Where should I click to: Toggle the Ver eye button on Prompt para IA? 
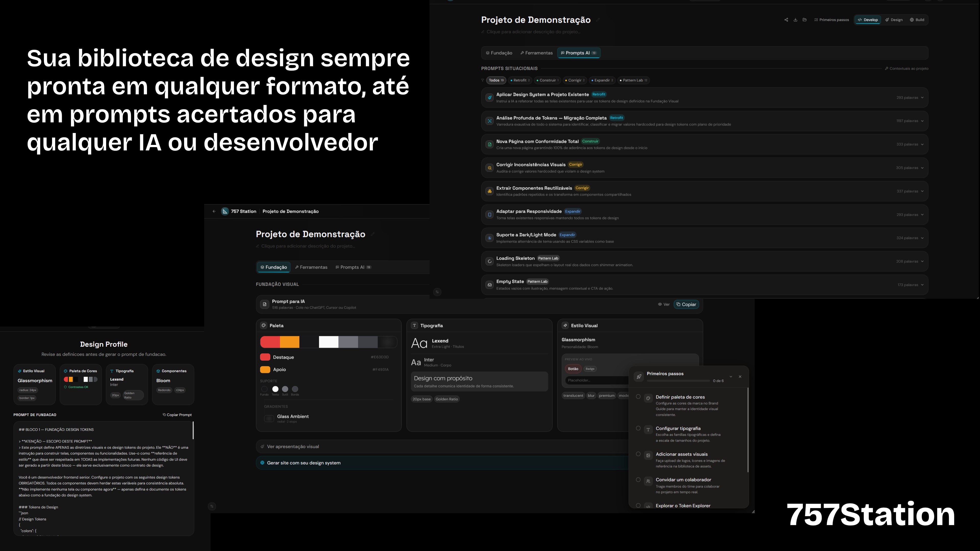tap(664, 304)
